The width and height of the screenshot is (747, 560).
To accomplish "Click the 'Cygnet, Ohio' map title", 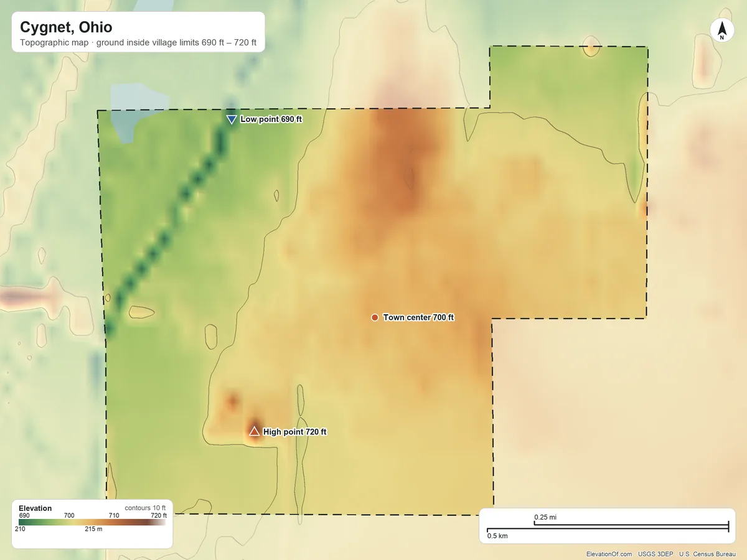I will click(66, 27).
